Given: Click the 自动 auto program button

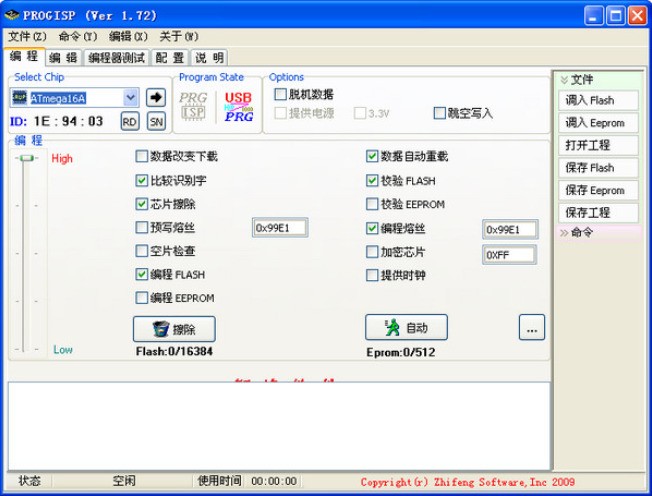Looking at the screenshot, I should 406,328.
